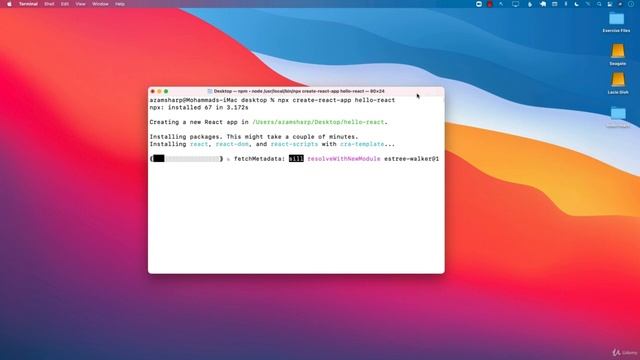Minimize the Terminal window
Viewport: 640px width, 360px height.
pyautogui.click(x=159, y=91)
